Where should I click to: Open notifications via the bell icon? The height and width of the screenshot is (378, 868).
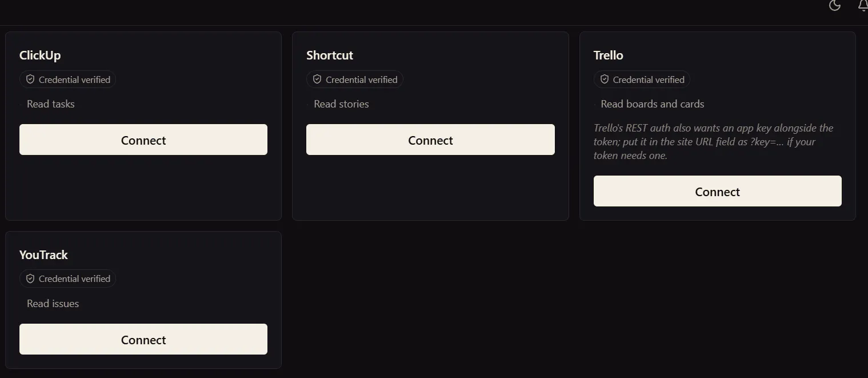coord(863,5)
